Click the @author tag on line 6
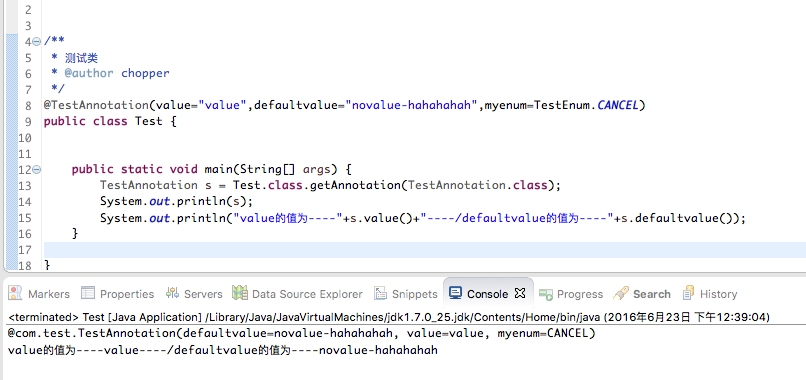 (x=89, y=74)
